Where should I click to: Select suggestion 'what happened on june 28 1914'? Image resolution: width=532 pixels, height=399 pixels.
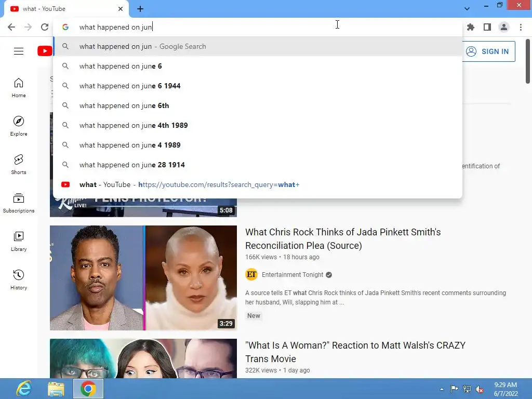pyautogui.click(x=258, y=165)
